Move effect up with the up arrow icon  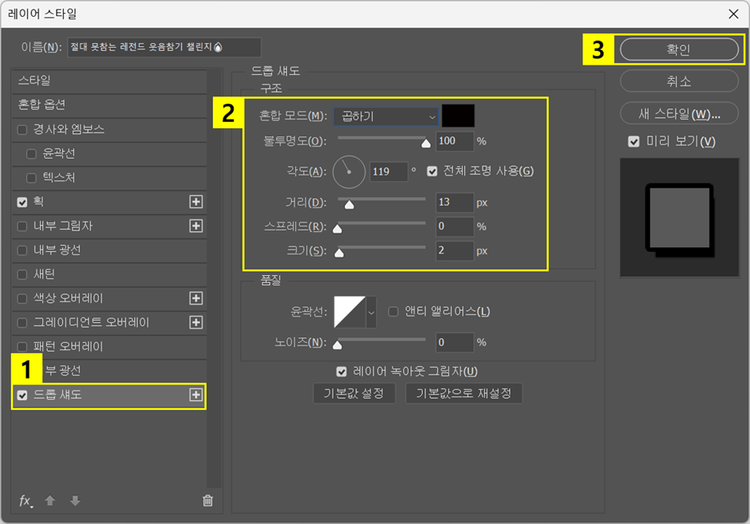50,501
